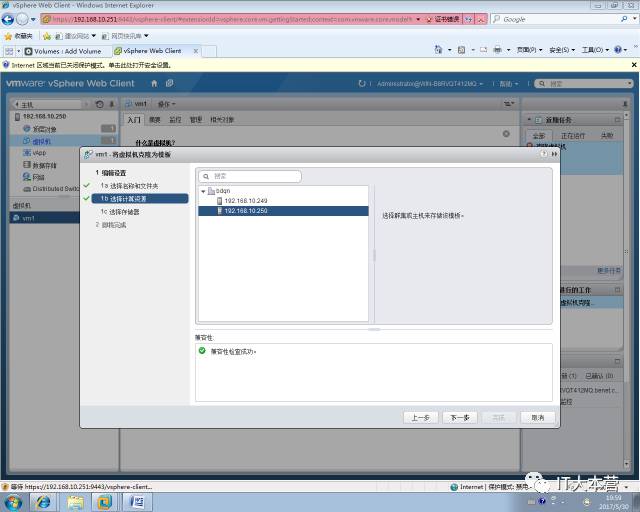This screenshot has height=512, width=640.
Task: Open the Windows Start menu
Action: (13, 502)
